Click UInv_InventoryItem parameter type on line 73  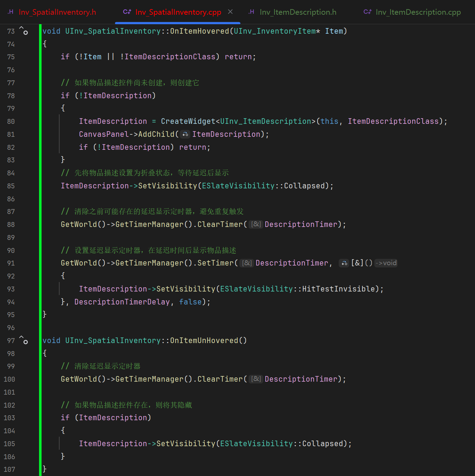click(x=275, y=31)
